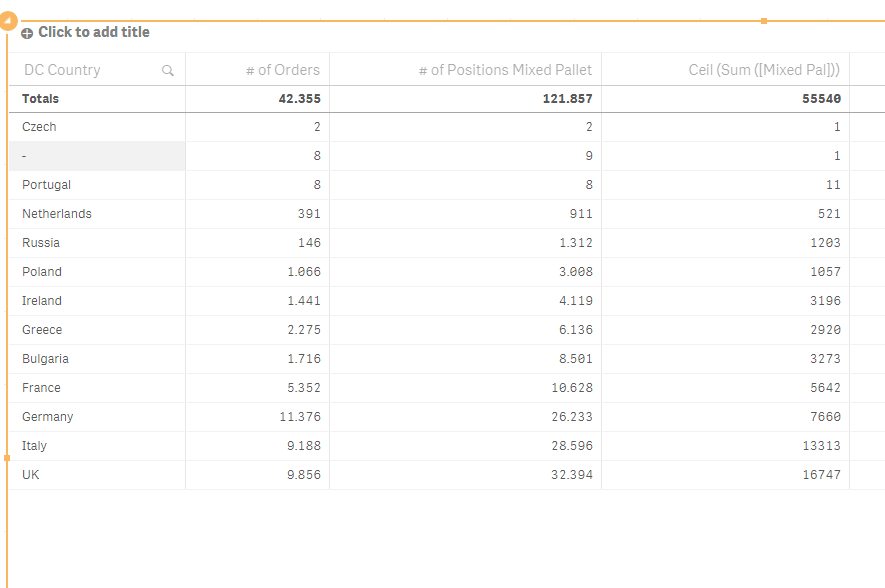
Task: Click the Totals row label
Action: [40, 99]
